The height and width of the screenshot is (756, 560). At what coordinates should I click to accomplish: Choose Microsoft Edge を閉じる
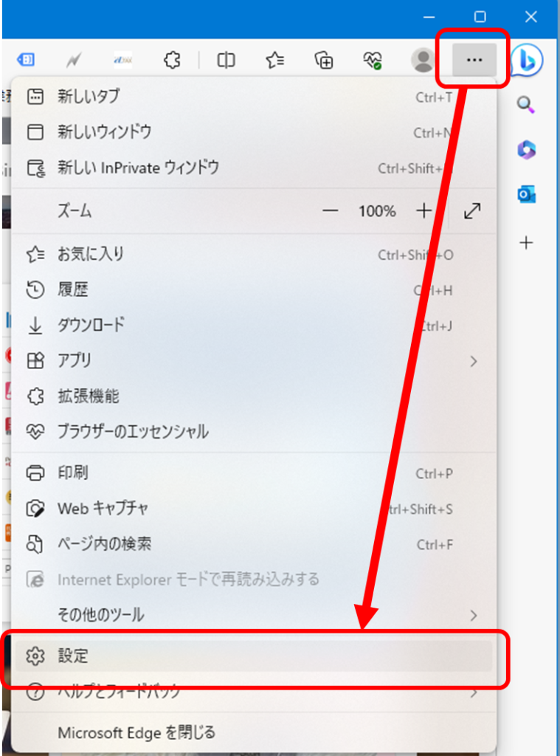[x=254, y=733]
